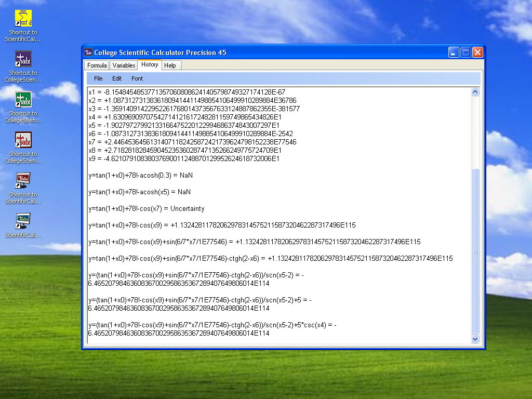Switch to the Variables tab

click(x=124, y=65)
